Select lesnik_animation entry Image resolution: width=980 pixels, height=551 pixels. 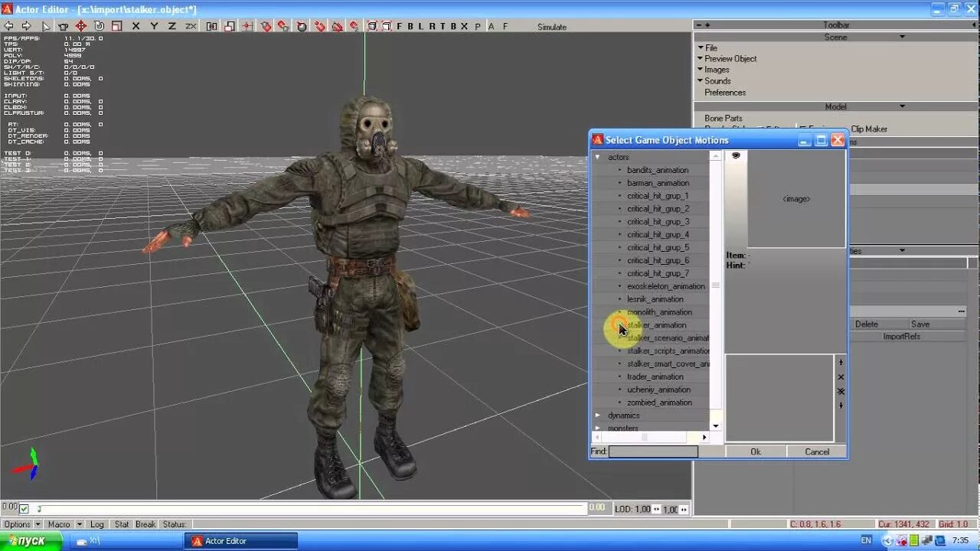[655, 299]
